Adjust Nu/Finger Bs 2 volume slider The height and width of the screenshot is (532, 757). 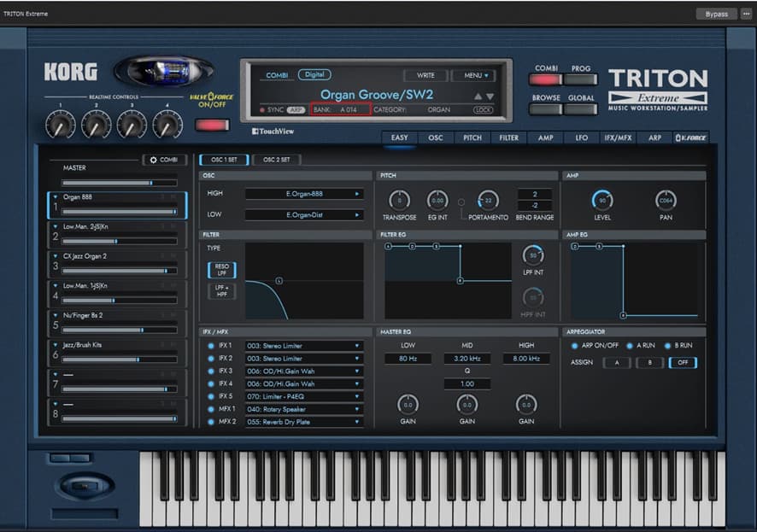click(120, 330)
